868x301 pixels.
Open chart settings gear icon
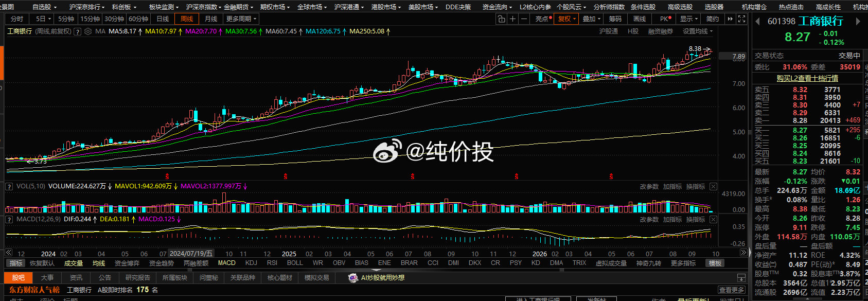pos(88,31)
